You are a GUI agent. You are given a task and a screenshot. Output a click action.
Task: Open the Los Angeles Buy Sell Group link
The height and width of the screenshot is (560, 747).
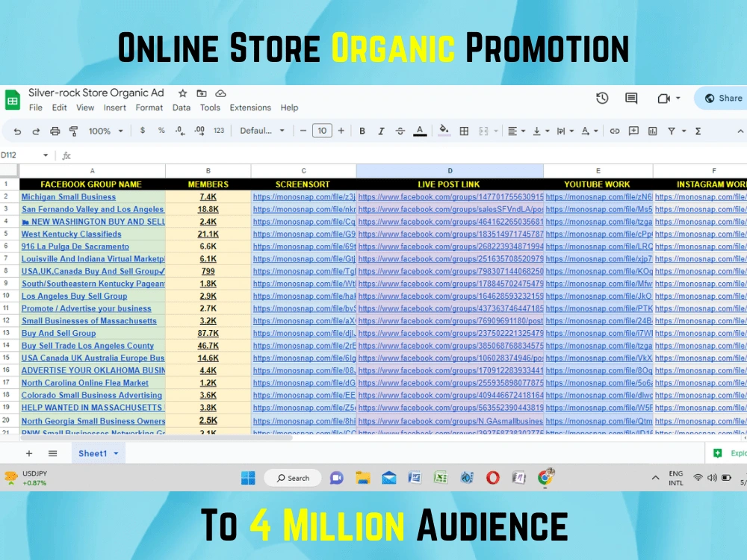click(74, 296)
